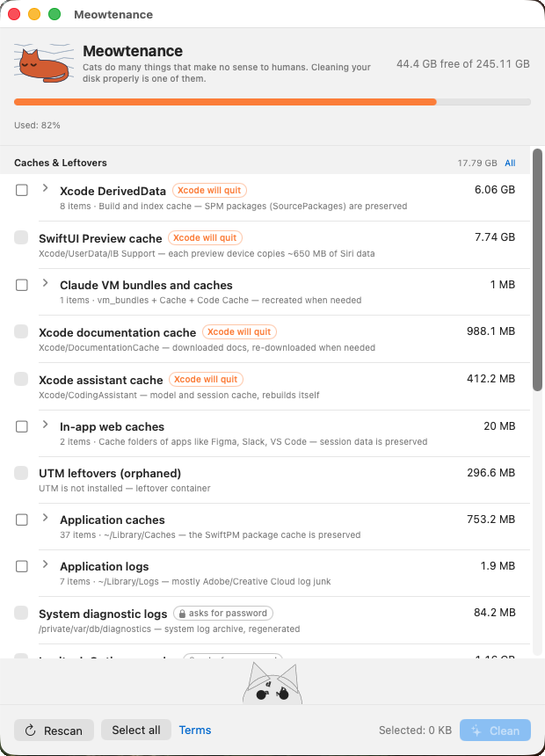Click UTM is not installed description text
Screen dimensions: 545x756
click(x=125, y=489)
